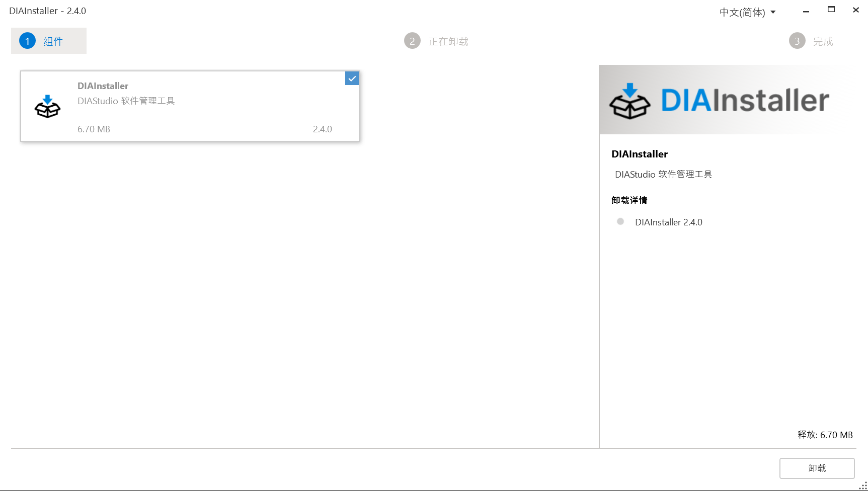The height and width of the screenshot is (491, 868).
Task: Click step 2 gray circle icon
Action: tap(412, 41)
